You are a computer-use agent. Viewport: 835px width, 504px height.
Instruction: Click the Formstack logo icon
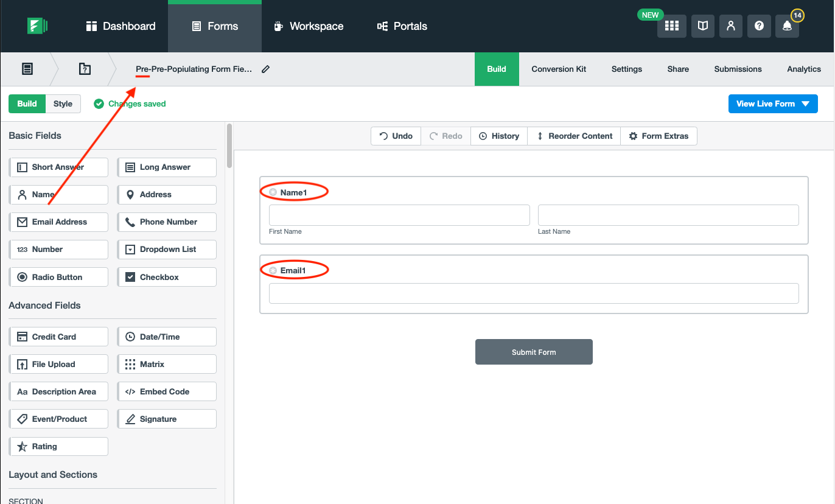pos(37,26)
